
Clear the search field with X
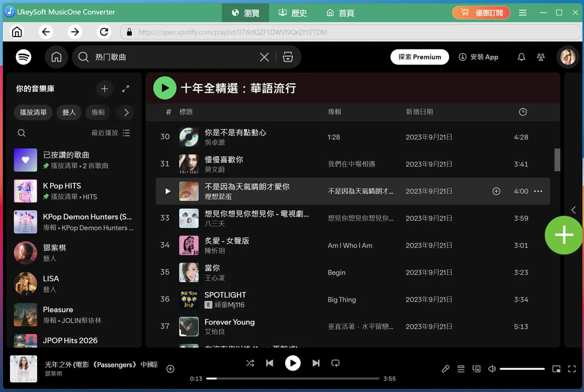pos(264,57)
